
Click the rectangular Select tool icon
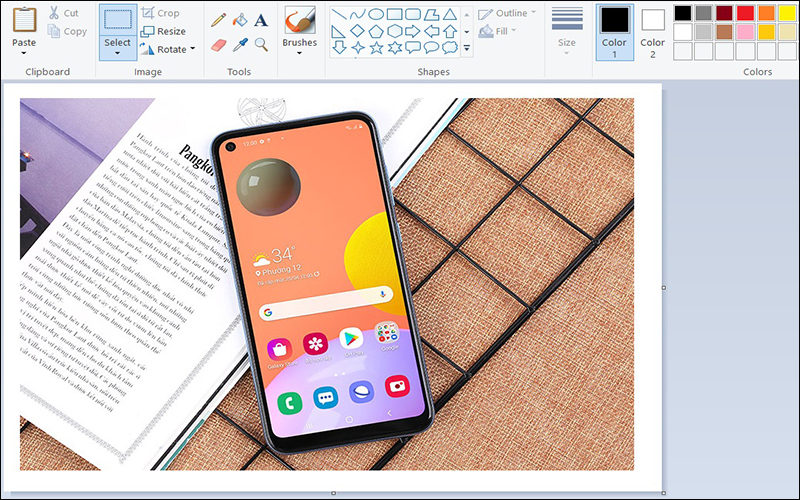117,20
